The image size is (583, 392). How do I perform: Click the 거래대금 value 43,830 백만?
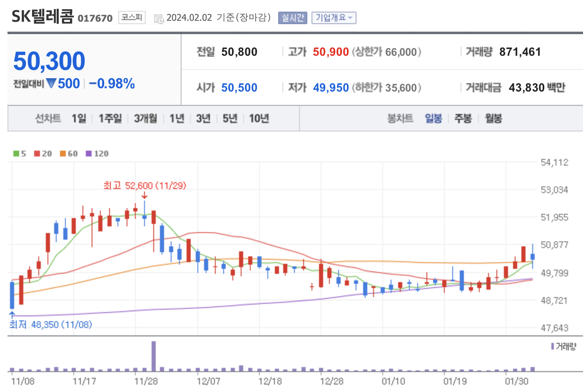[x=537, y=88]
